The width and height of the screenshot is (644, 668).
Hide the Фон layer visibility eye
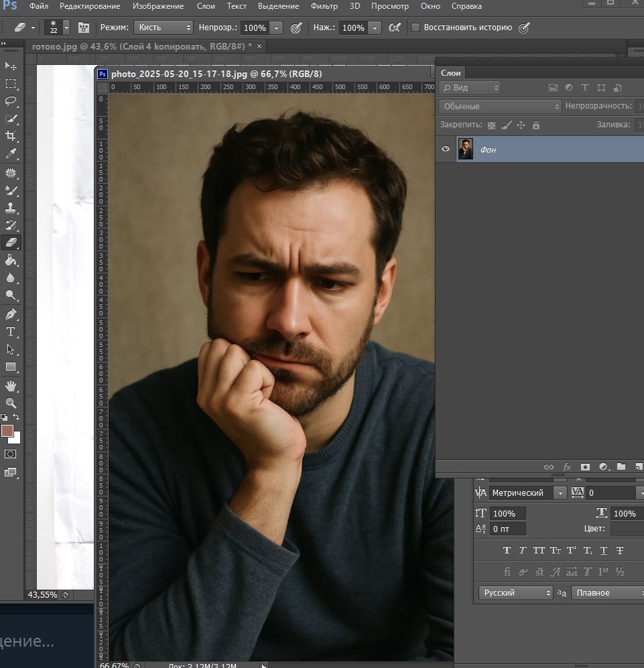click(x=446, y=149)
